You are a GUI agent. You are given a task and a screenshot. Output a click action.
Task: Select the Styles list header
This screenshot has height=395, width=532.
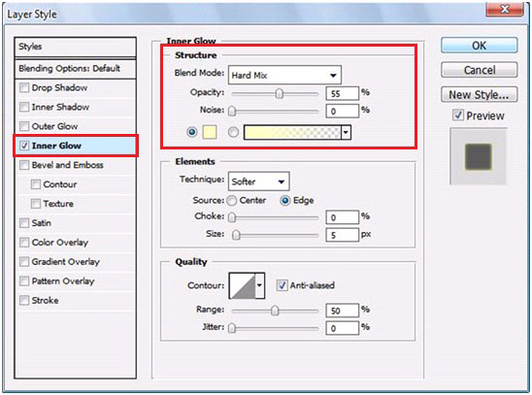click(76, 47)
